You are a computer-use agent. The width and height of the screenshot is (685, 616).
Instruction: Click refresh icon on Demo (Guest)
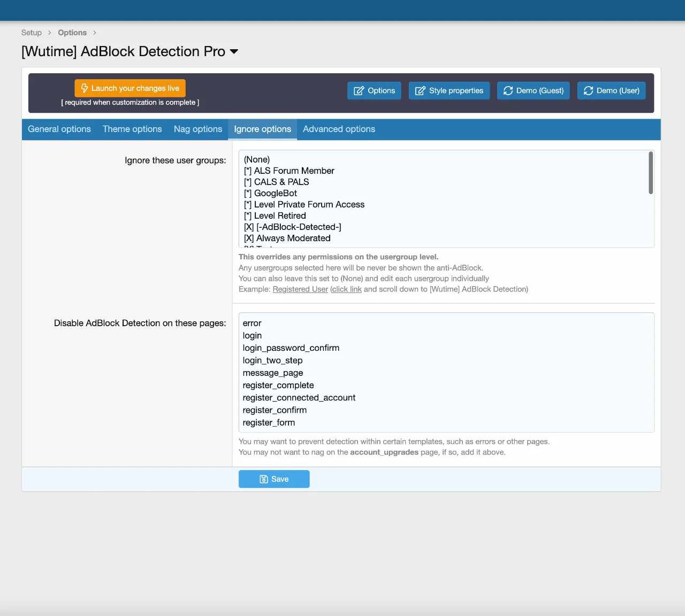tap(508, 91)
